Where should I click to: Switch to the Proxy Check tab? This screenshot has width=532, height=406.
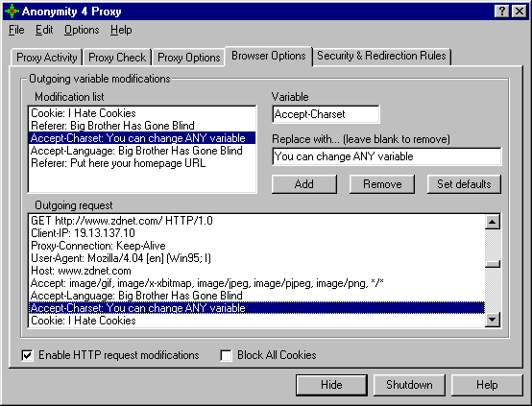tap(117, 58)
